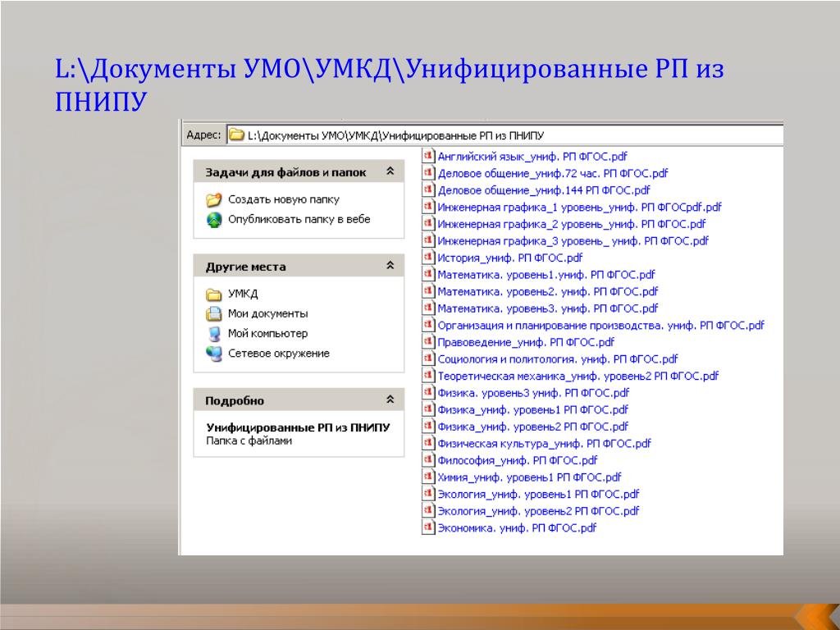The width and height of the screenshot is (840, 630).
Task: Click PDF icon of Правоведение_униф. file
Action: coord(428,341)
